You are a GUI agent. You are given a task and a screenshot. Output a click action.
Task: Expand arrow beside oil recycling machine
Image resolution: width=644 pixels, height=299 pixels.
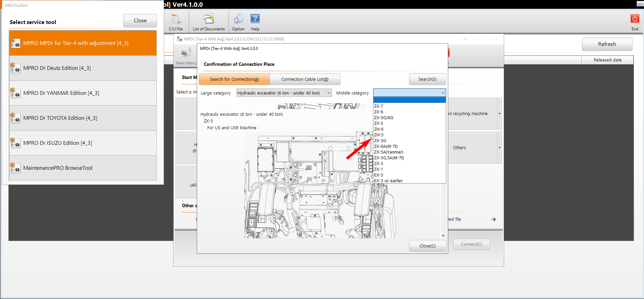(x=499, y=114)
